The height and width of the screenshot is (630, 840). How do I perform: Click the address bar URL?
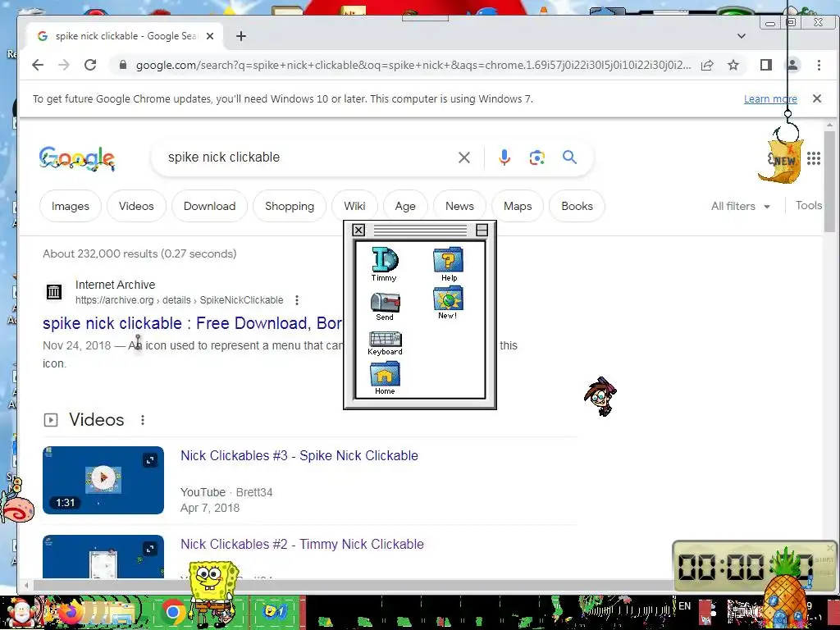[x=413, y=66]
